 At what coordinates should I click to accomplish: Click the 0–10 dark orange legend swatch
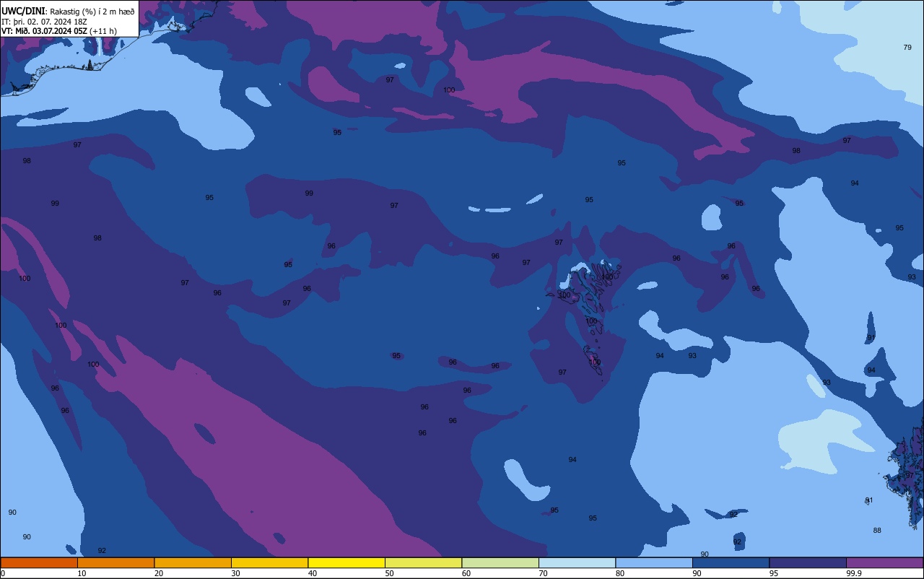point(39,562)
